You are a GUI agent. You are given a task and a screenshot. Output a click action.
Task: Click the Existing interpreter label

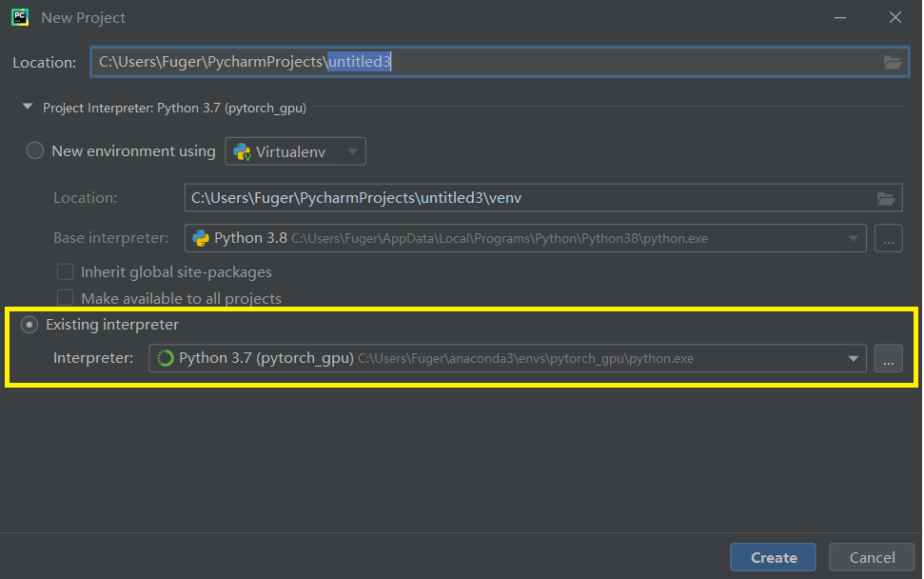[x=112, y=325]
